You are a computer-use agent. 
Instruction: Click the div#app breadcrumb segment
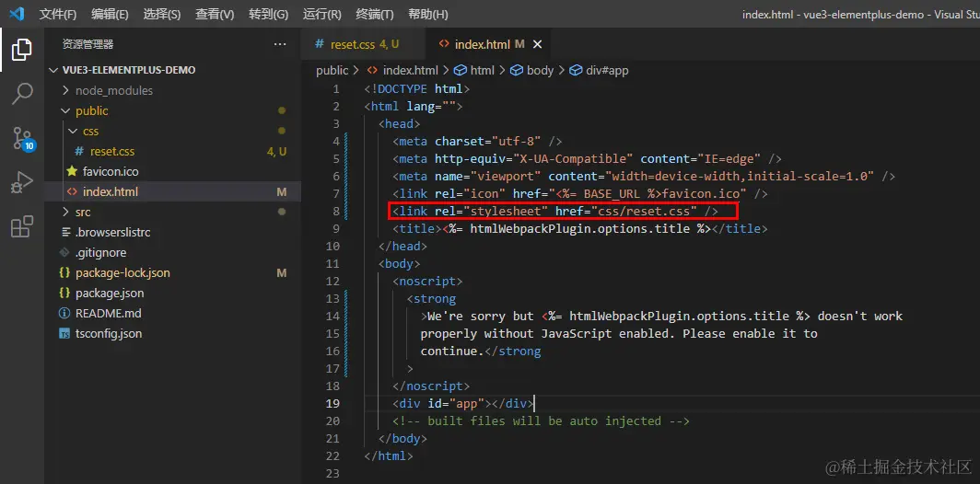coord(599,71)
